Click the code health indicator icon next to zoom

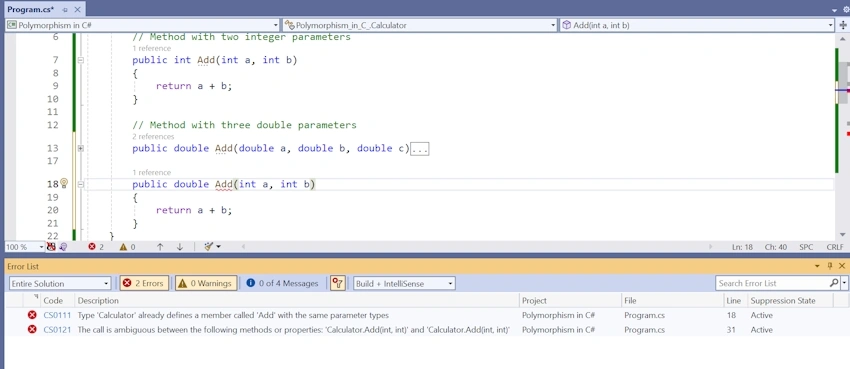click(x=51, y=247)
